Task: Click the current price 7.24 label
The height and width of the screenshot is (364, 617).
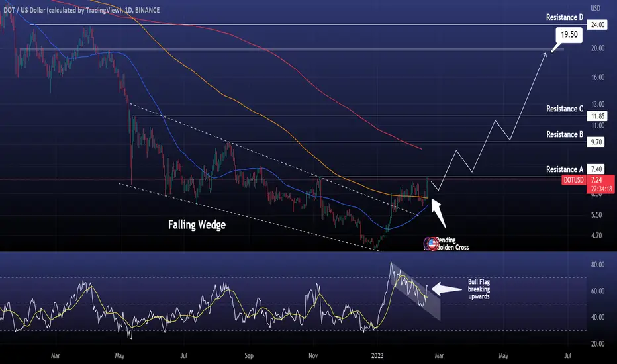Action: click(596, 180)
